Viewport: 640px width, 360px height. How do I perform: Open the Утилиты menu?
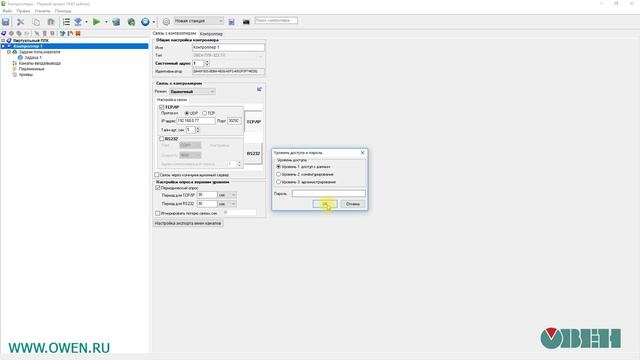[42, 11]
